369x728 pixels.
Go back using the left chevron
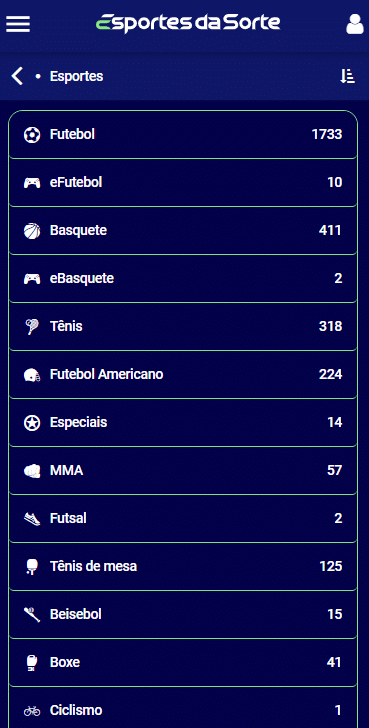pos(17,76)
